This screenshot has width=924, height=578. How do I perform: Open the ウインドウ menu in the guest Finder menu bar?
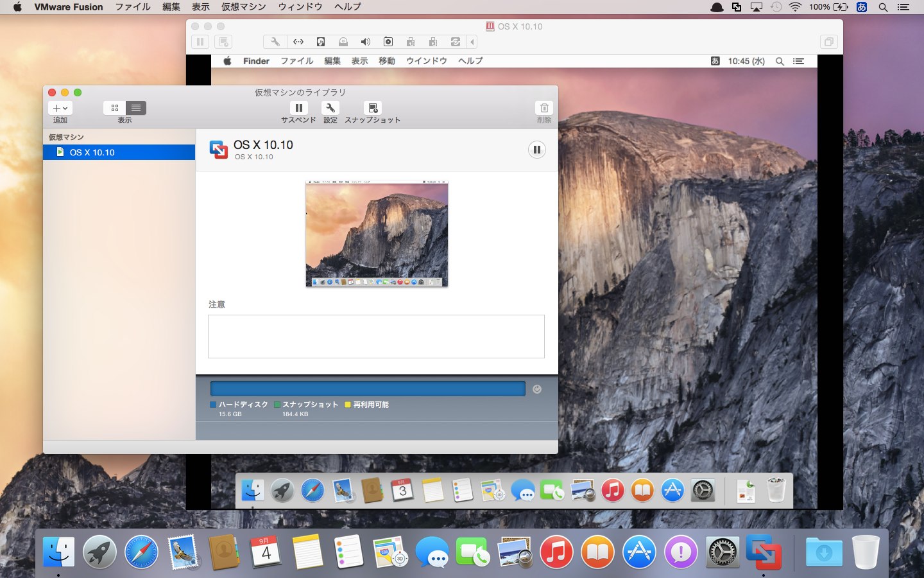coord(427,61)
